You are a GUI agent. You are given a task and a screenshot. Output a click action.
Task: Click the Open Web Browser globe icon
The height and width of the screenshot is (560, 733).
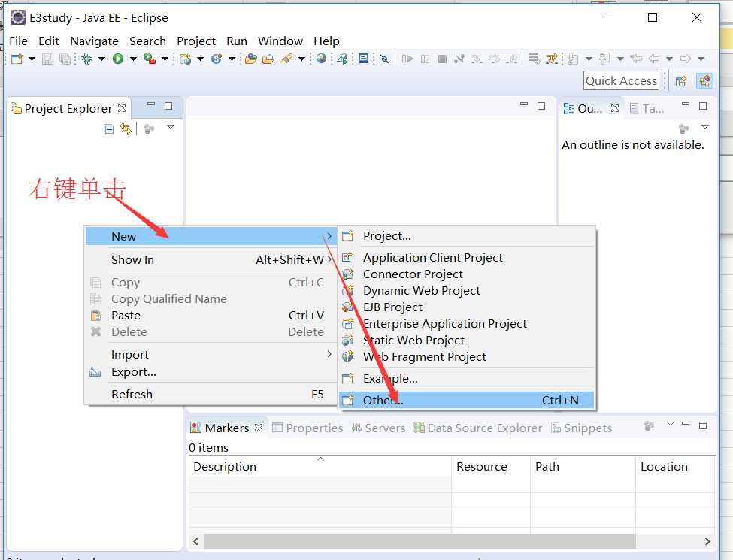tap(321, 59)
